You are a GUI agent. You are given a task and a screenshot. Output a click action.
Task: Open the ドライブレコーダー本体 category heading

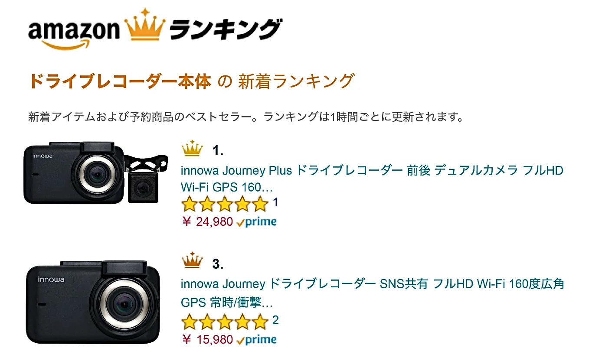(119, 81)
